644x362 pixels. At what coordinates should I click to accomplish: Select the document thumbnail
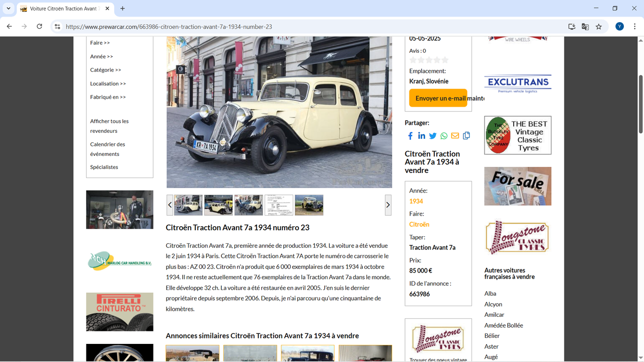[x=279, y=205]
